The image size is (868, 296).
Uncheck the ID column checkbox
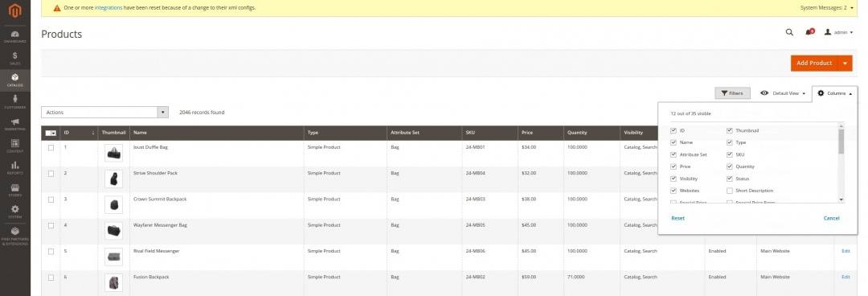pos(674,131)
